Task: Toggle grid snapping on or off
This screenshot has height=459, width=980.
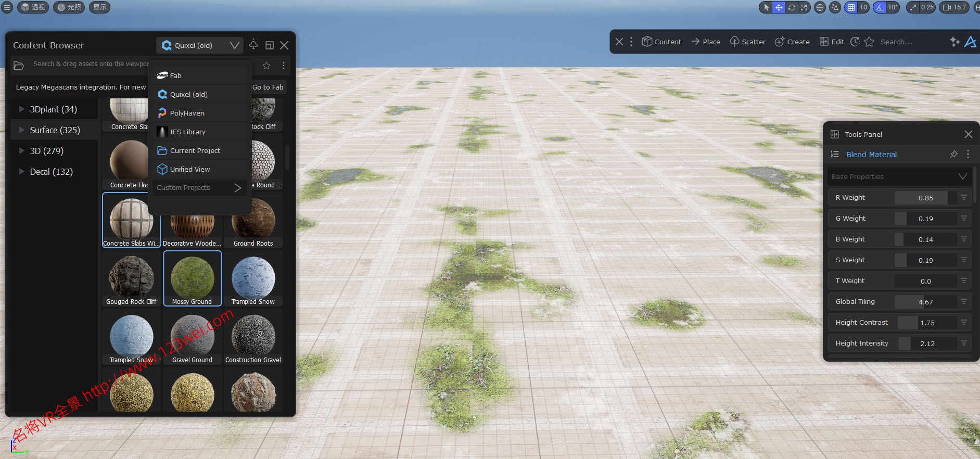Action: [x=851, y=7]
